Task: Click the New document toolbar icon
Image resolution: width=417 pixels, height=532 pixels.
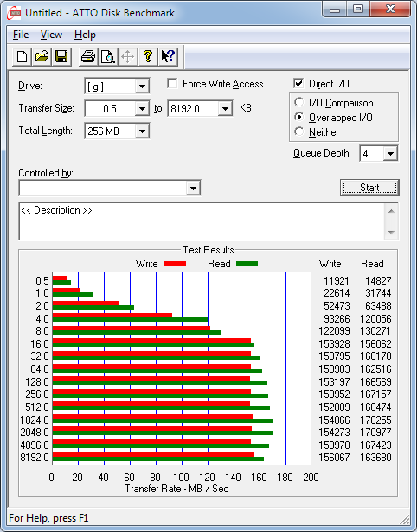Action: pos(22,56)
